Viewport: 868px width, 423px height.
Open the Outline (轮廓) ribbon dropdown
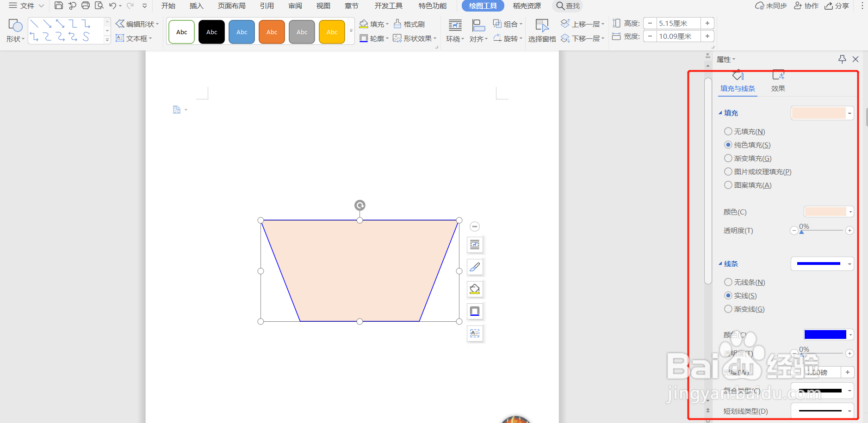click(x=374, y=38)
